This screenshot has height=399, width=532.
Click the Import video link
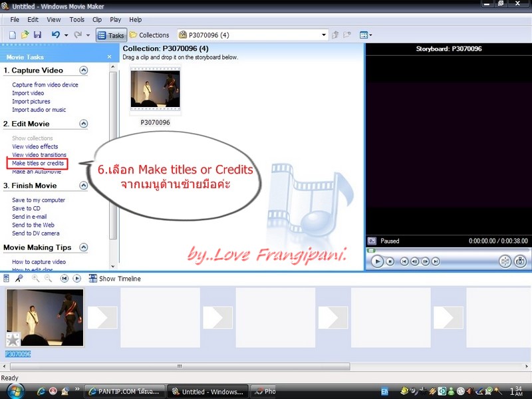[x=28, y=93]
